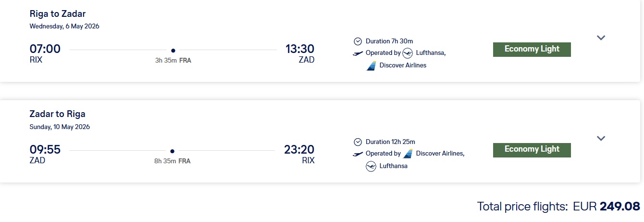Click the Lufthansa crane logo on the return flight
Image resolution: width=644 pixels, height=222 pixels.
pos(371,166)
